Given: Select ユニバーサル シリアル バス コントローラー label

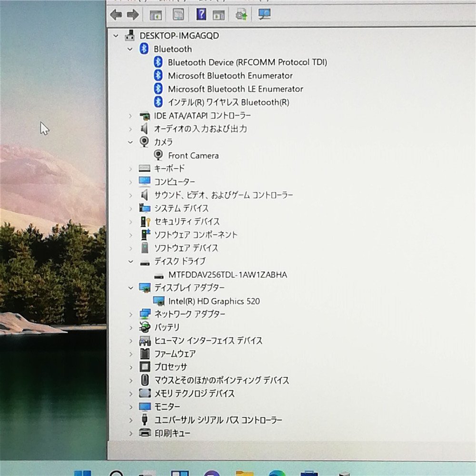Looking at the screenshot, I should pos(218,420).
